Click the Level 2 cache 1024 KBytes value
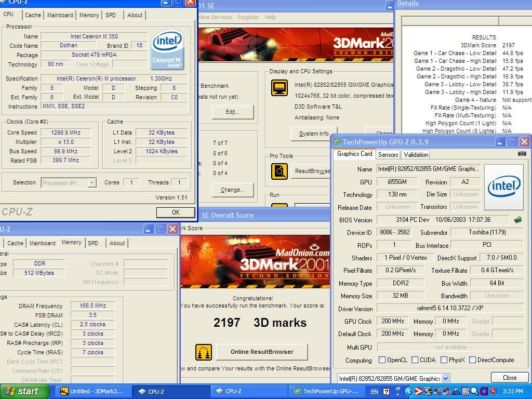 (x=161, y=151)
